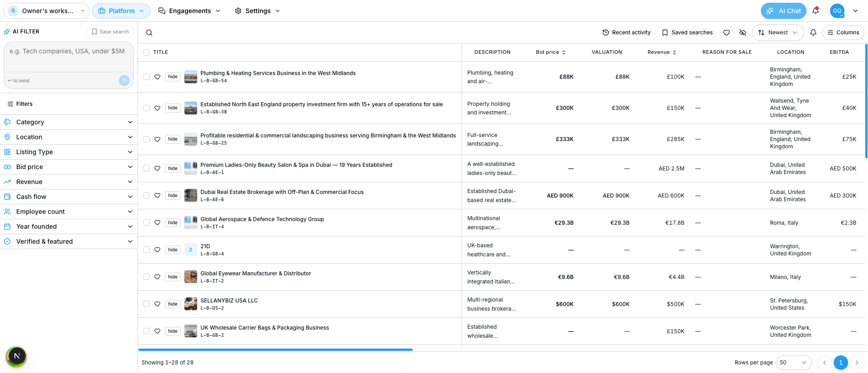This screenshot has width=868, height=373.
Task: Sort by Revenue column arrows
Action: coord(675,52)
